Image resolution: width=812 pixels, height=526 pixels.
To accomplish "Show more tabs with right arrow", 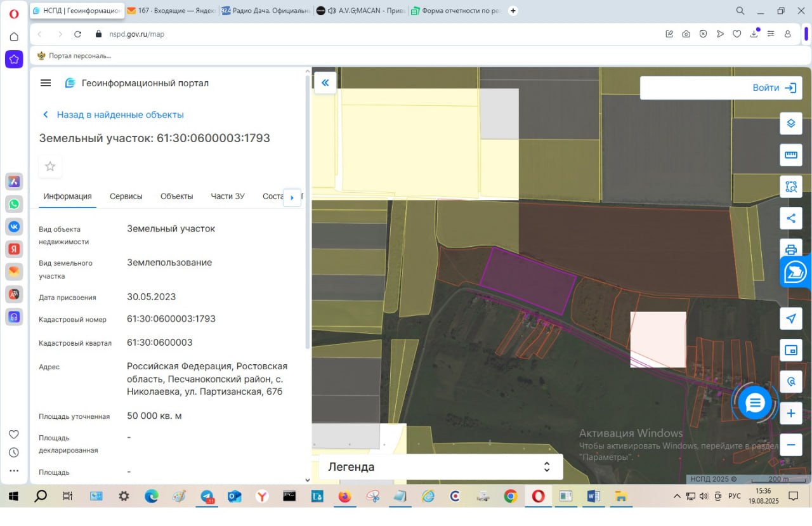I will pos(292,197).
